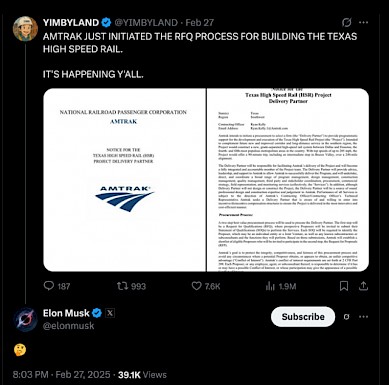Open YIMBYLAND's profile avatar
The height and width of the screenshot is (385, 389).
pos(25,29)
